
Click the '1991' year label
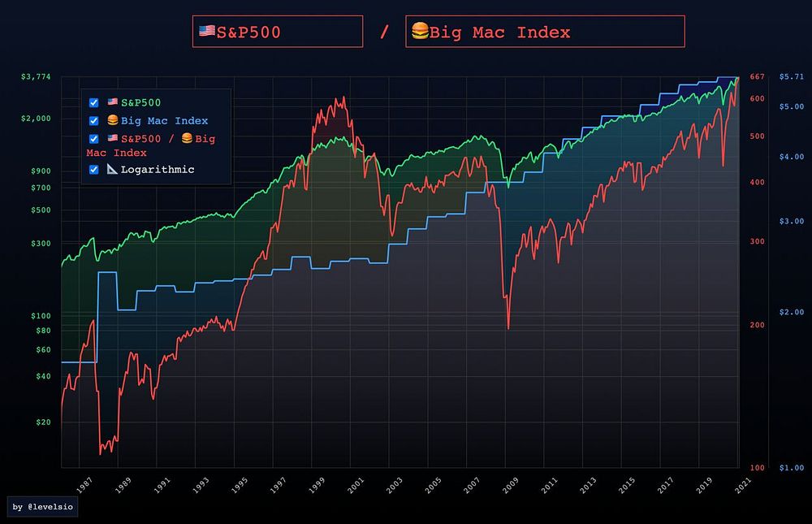pyautogui.click(x=162, y=485)
